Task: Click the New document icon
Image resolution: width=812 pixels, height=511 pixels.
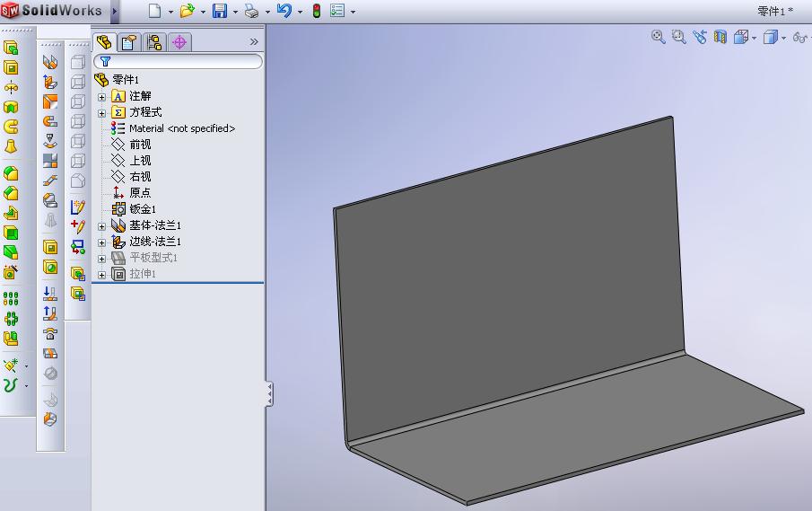Action: (154, 11)
